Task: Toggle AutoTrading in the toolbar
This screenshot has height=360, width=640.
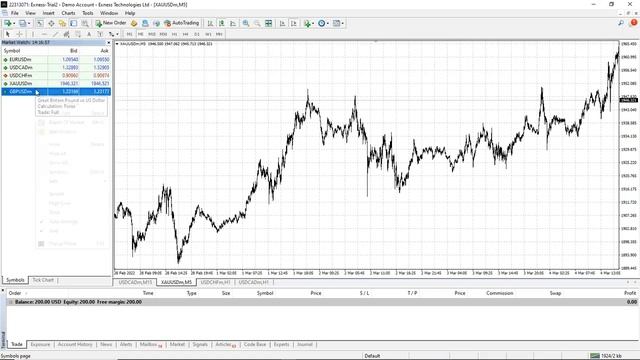Action: 181,23
